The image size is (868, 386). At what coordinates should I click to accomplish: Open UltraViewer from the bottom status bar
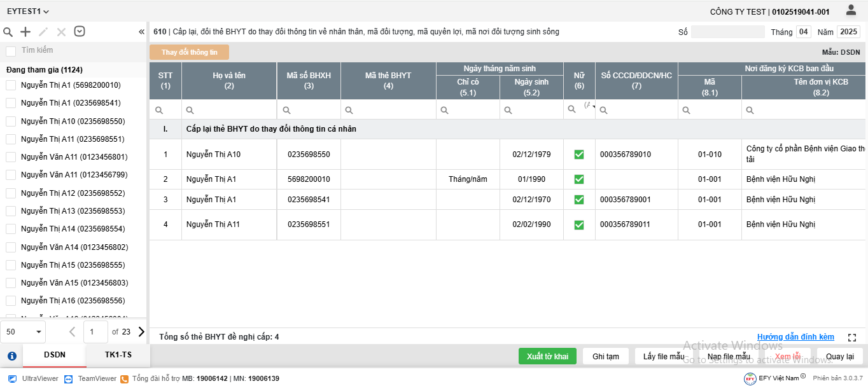pyautogui.click(x=33, y=378)
